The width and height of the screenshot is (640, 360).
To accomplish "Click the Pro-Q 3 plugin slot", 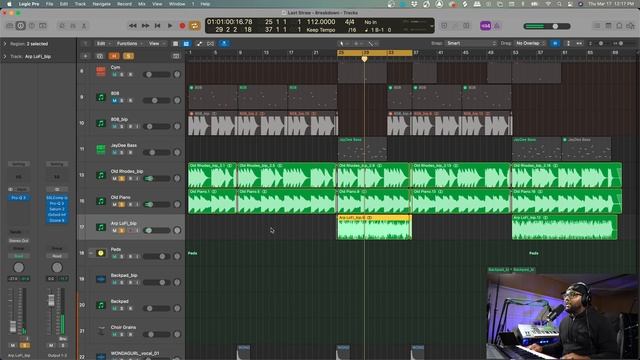I will (x=18, y=198).
